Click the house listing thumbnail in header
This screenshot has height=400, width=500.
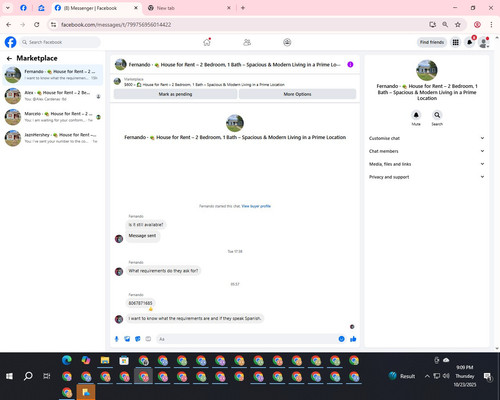tap(121, 64)
